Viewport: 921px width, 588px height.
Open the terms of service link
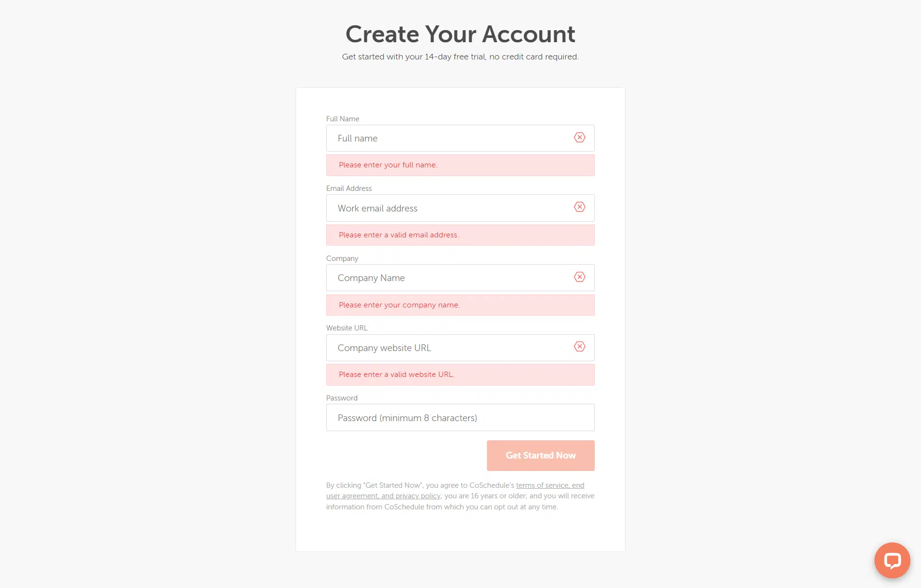[550, 485]
